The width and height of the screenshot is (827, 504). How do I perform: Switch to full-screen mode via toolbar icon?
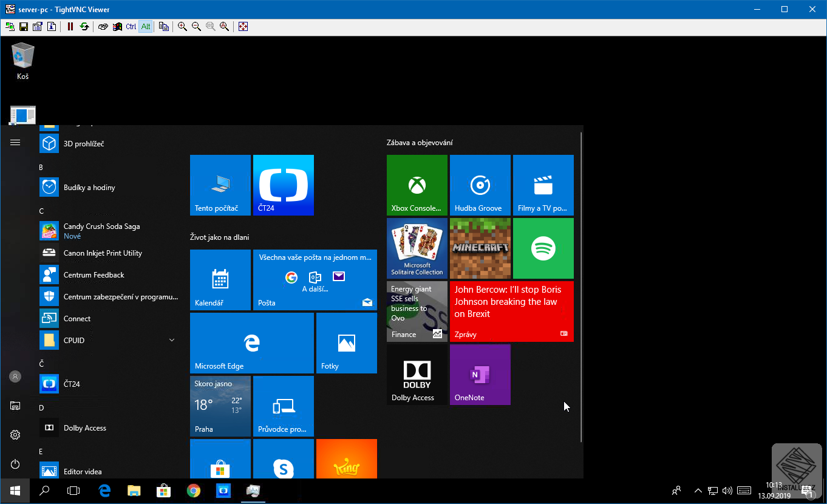[x=243, y=26]
